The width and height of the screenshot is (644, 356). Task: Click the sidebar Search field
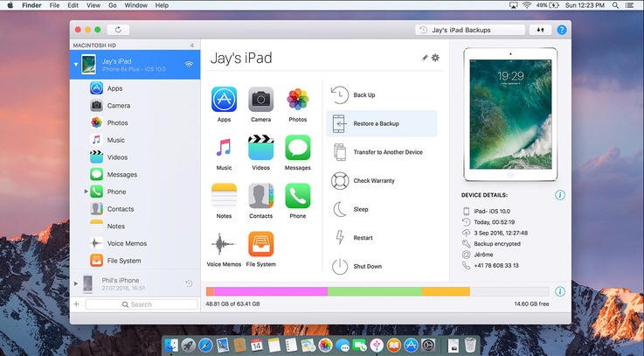[142, 304]
